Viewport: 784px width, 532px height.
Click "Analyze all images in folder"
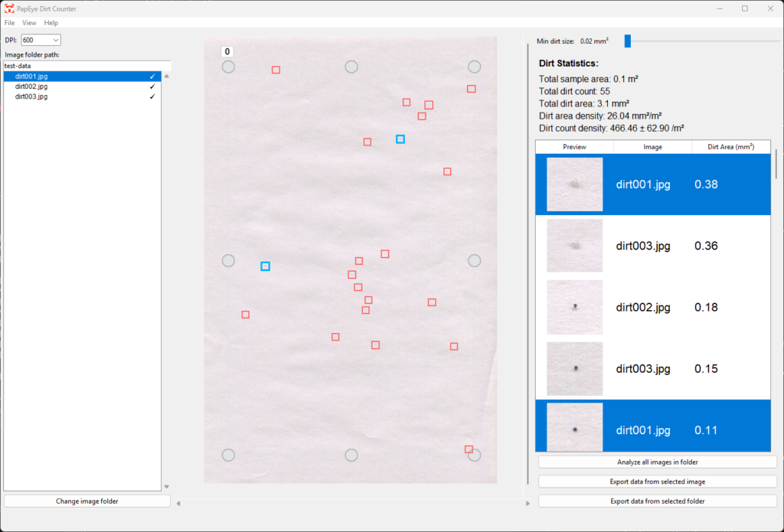coord(657,462)
